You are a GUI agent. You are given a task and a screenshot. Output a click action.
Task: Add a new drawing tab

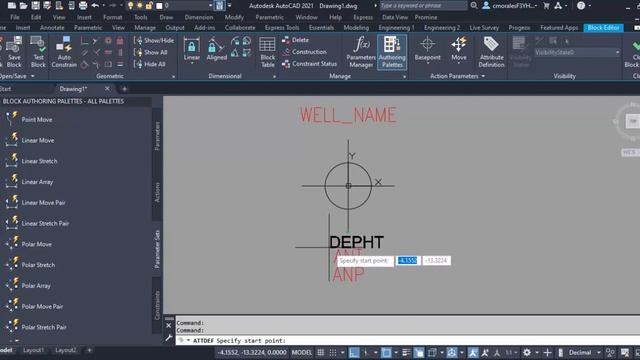(124, 89)
